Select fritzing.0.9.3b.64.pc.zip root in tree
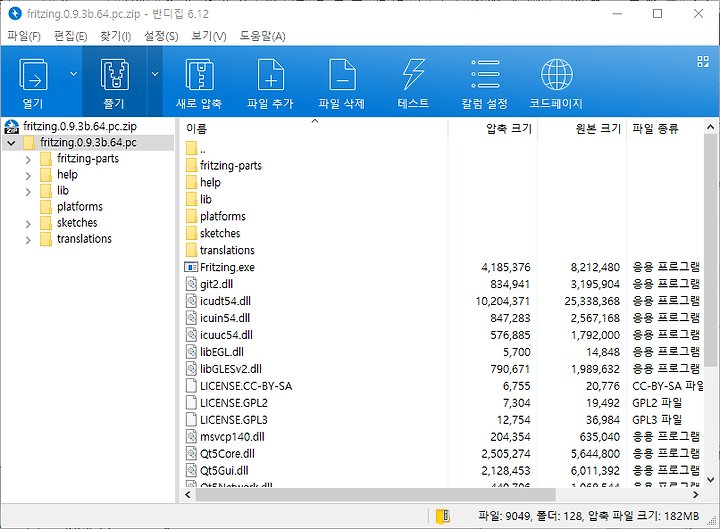Viewport: 720px width, 529px height. coord(79,126)
